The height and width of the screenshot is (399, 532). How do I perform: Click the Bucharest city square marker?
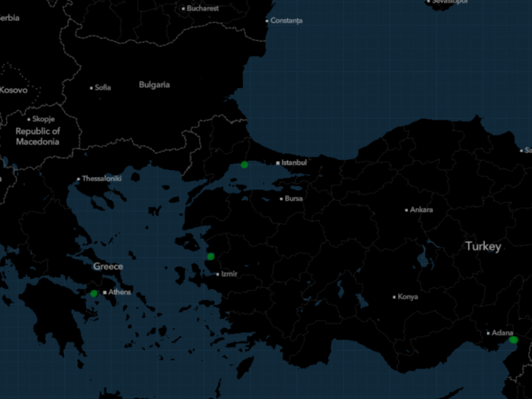pyautogui.click(x=184, y=9)
